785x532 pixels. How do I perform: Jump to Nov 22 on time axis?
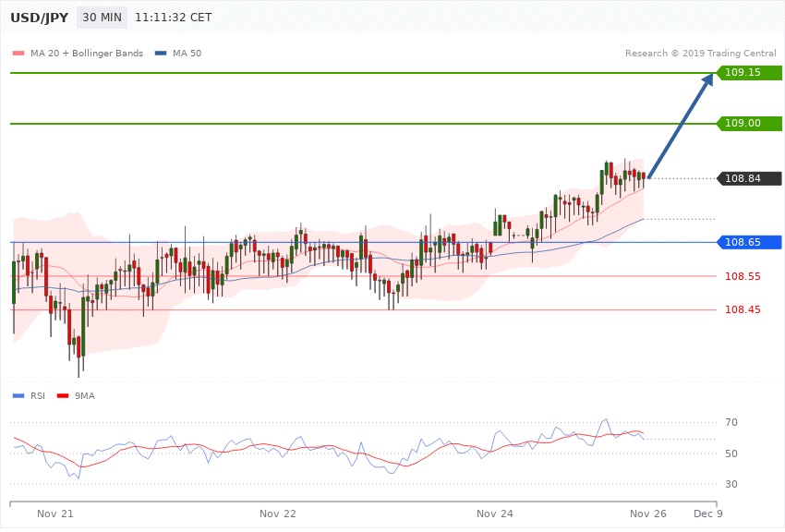pos(278,512)
